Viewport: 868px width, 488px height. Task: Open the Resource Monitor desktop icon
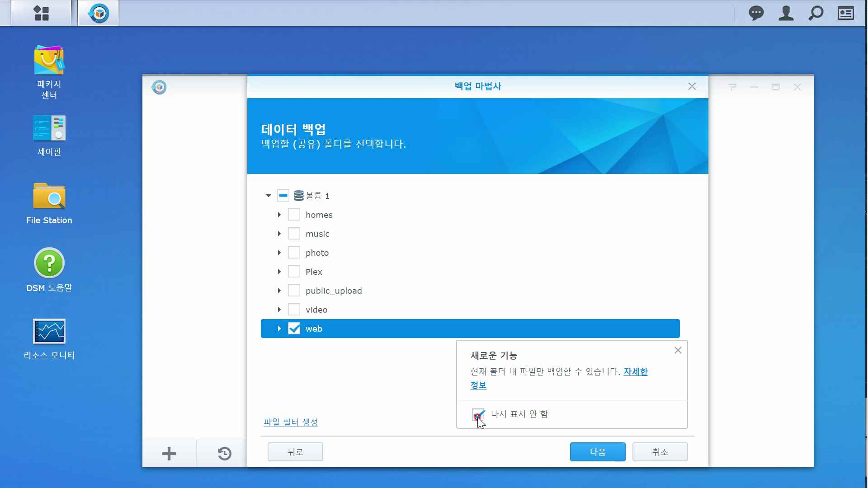[49, 331]
